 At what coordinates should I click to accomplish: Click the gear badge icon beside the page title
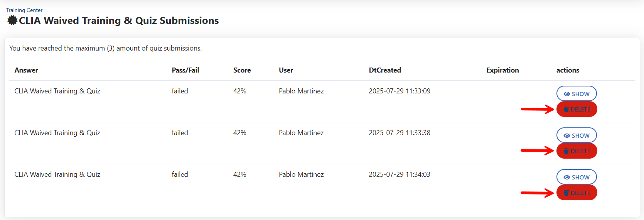[x=12, y=20]
